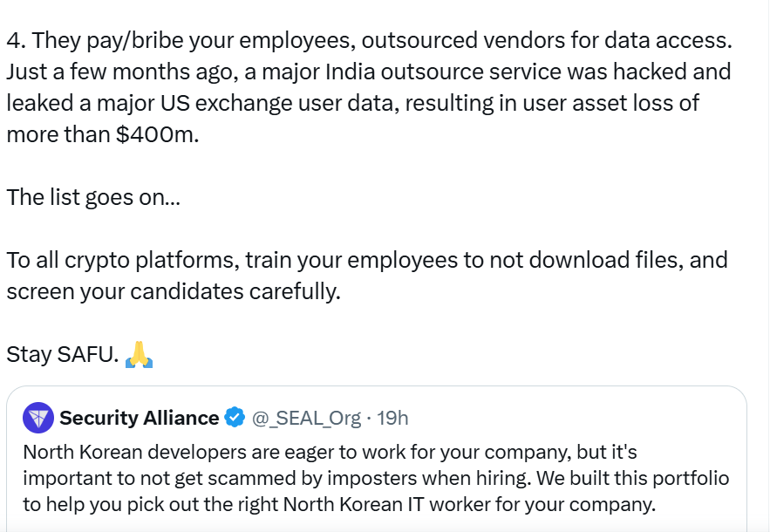Click the "Just a few months ago" line
This screenshot has width=770, height=532.
(x=368, y=72)
